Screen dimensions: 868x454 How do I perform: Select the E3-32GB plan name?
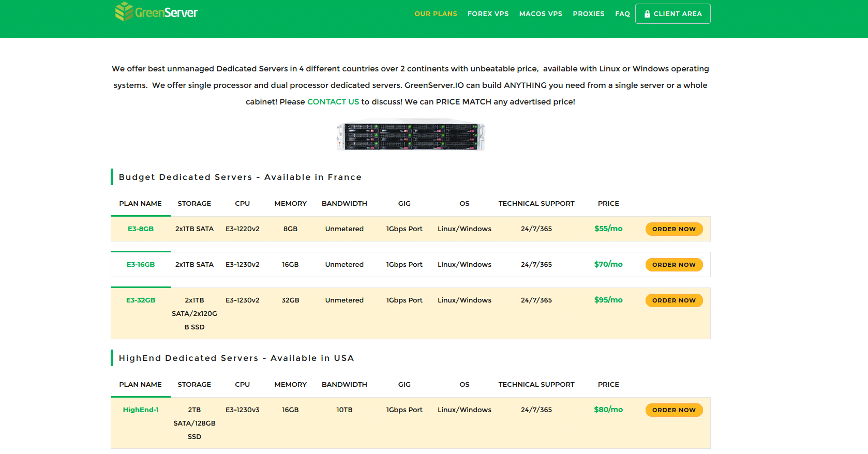(141, 300)
